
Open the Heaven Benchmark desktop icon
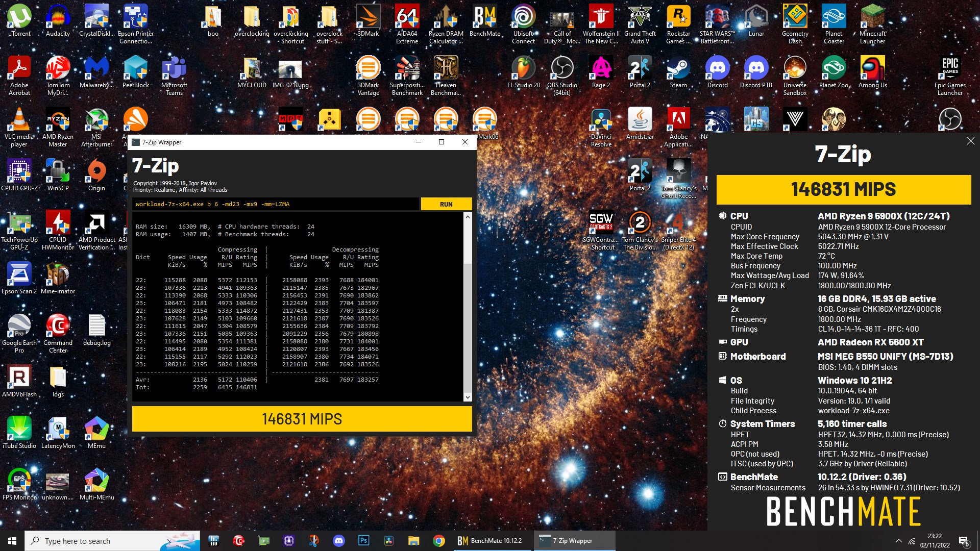pos(446,76)
